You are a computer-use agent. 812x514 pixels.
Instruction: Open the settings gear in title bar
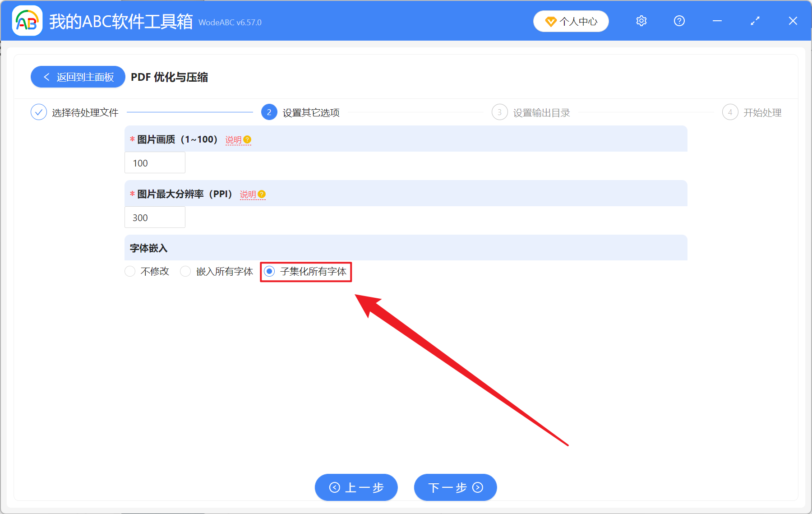tap(641, 21)
